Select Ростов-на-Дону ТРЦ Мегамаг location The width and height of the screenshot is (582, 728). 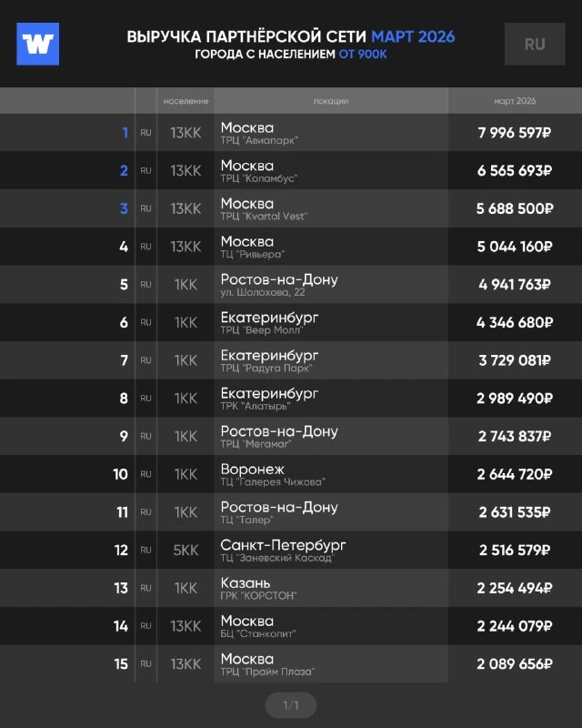point(279,437)
